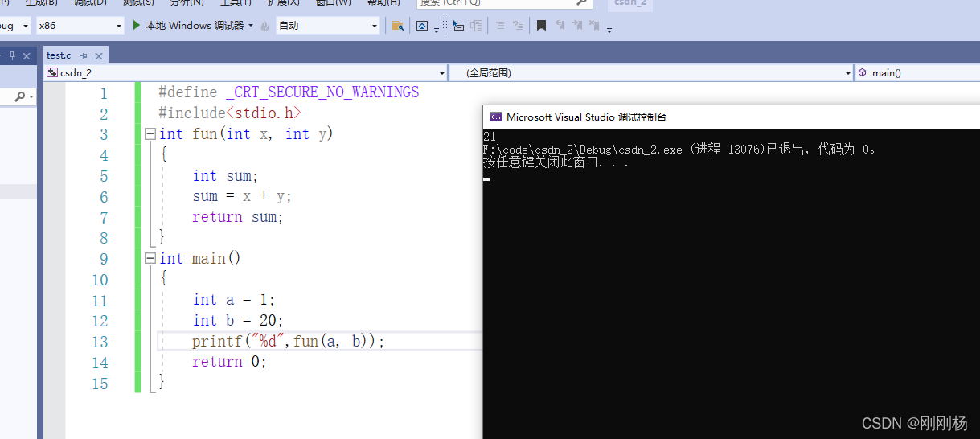Click the debug console window icon

point(496,117)
